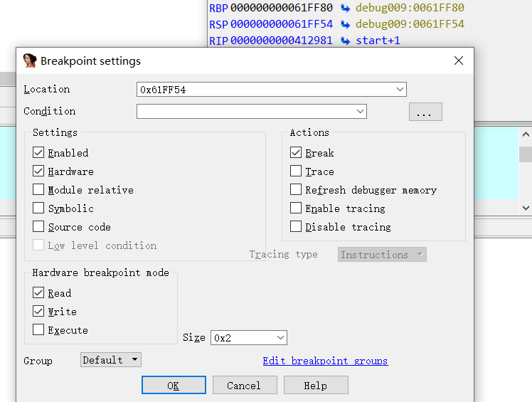Open the Size dropdown showing 0x2
Viewport: 532px width, 402px height.
[x=280, y=338]
